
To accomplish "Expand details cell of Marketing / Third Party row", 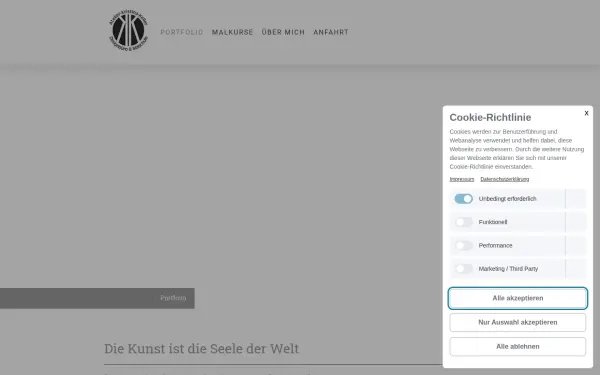I will 576,269.
